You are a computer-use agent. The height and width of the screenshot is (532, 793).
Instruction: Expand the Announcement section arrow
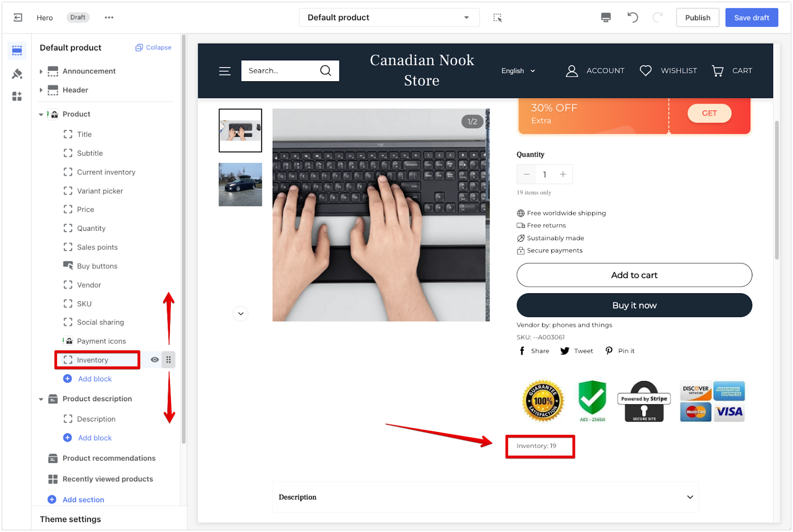click(41, 71)
